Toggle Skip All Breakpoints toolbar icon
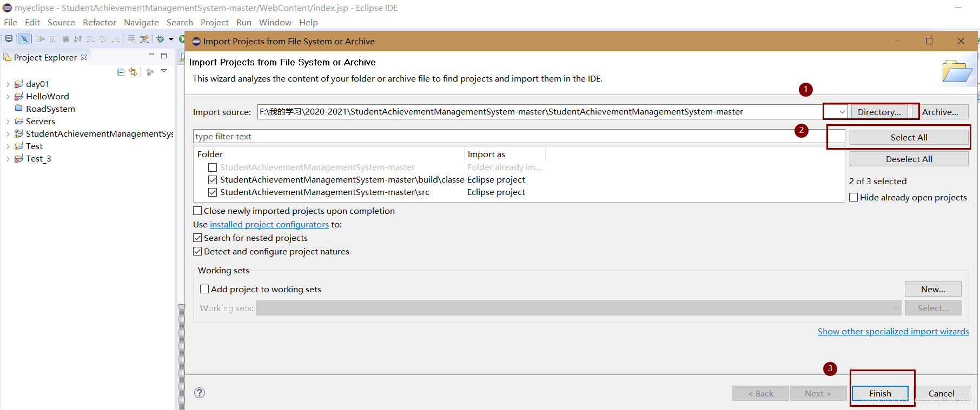The image size is (980, 410). [x=24, y=39]
